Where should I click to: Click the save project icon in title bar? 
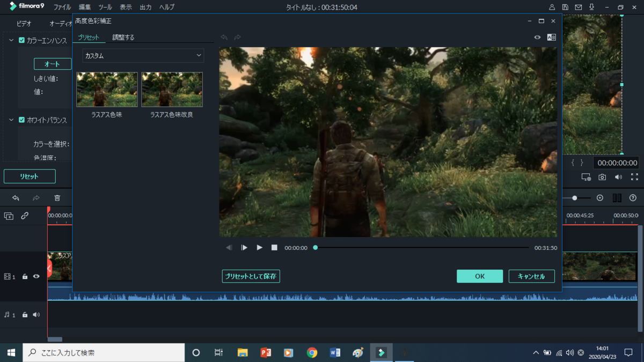pyautogui.click(x=565, y=8)
